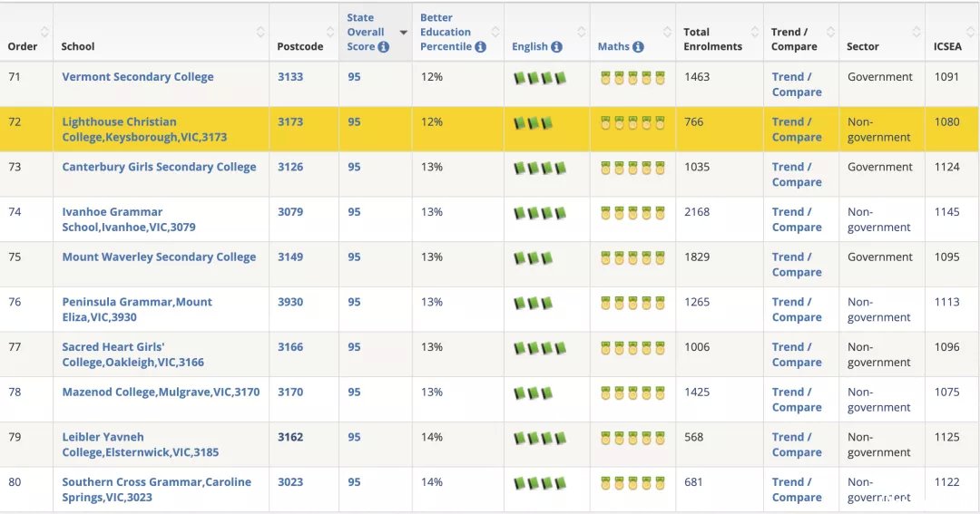Open Leibler Yavneh College link
This screenshot has height=514, width=980.
click(140, 444)
